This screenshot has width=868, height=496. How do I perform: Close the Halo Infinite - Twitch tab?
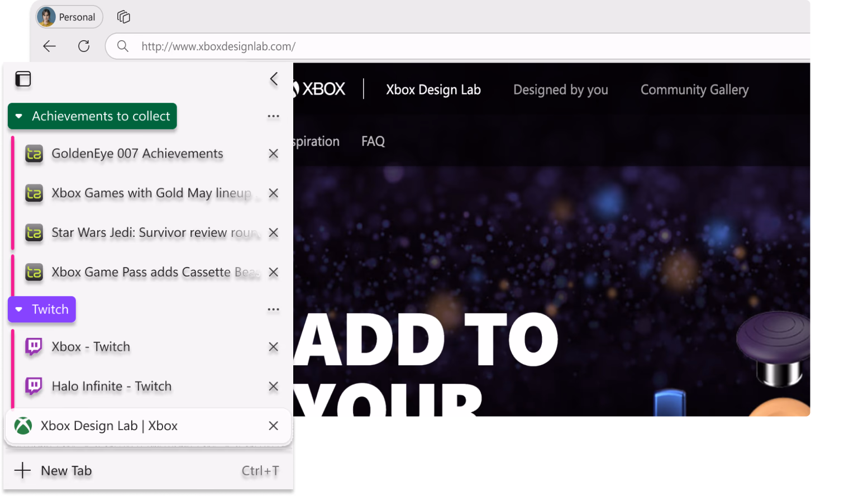pyautogui.click(x=273, y=387)
